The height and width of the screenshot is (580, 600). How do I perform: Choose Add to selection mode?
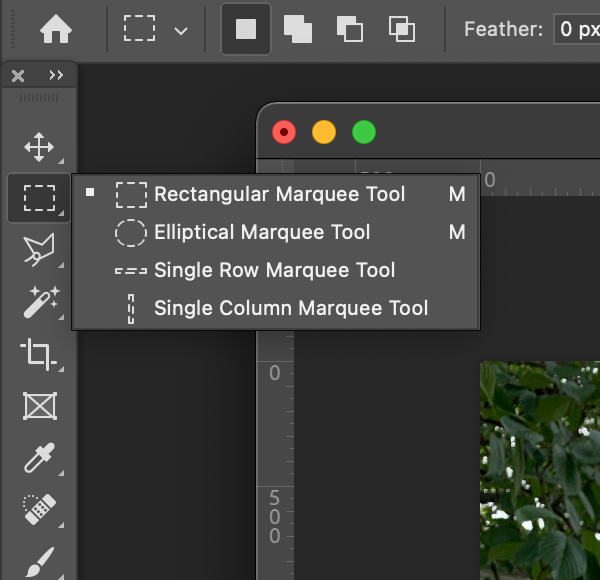pos(298,29)
